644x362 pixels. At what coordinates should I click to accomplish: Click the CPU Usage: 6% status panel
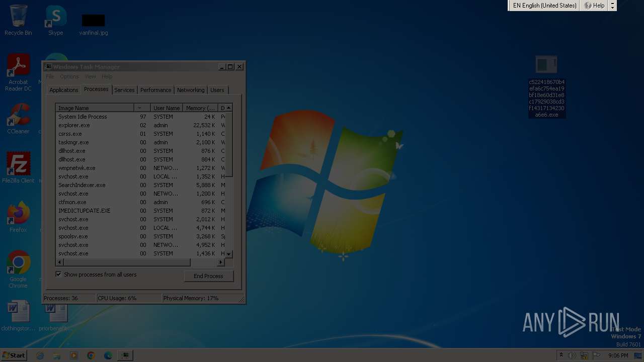click(128, 298)
